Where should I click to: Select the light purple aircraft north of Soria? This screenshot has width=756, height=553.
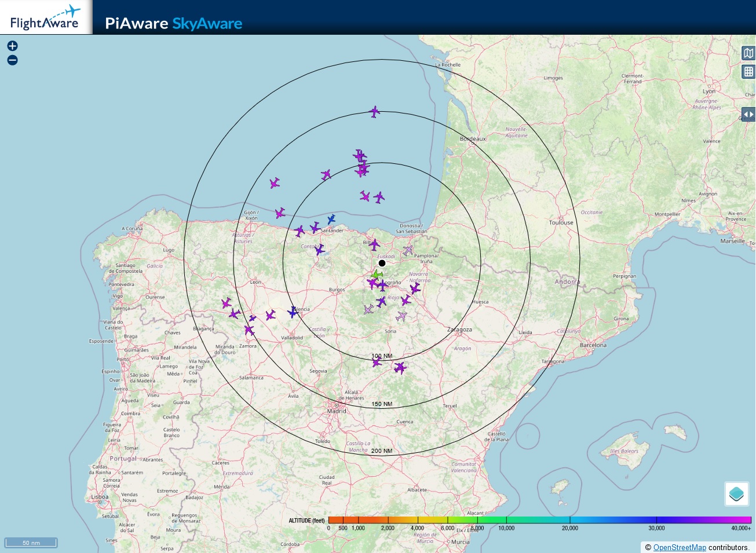tap(401, 316)
